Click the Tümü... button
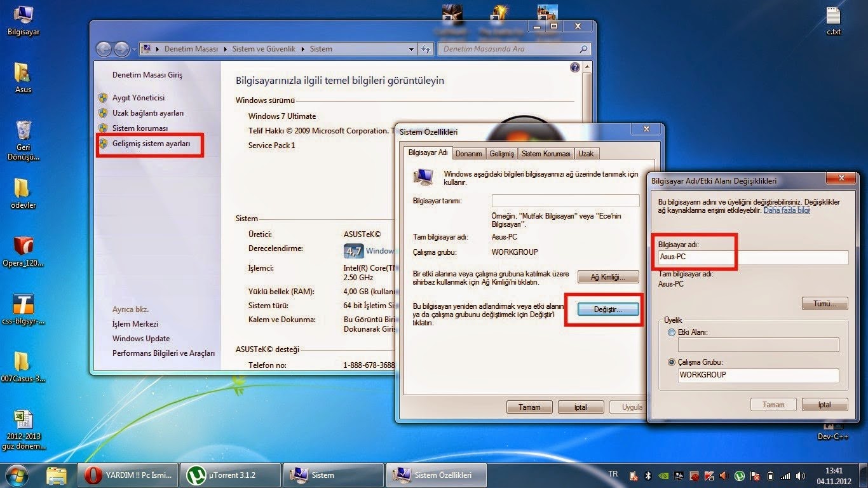Image resolution: width=868 pixels, height=488 pixels. (825, 304)
